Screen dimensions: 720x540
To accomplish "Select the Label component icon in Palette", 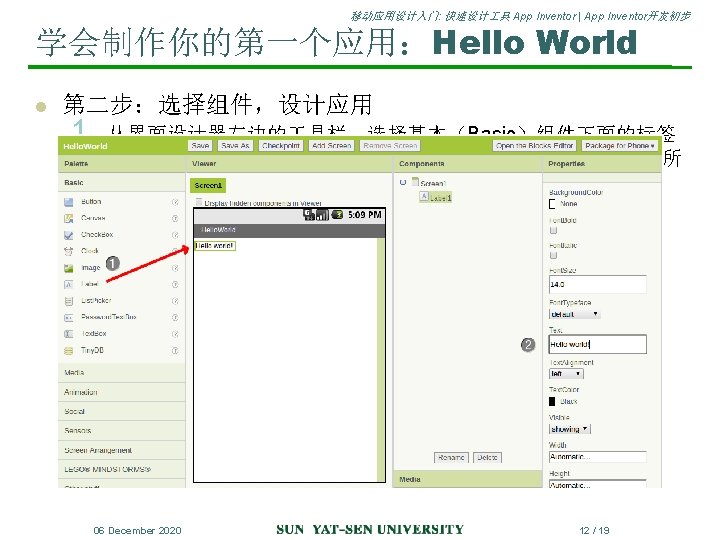I will pyautogui.click(x=68, y=284).
